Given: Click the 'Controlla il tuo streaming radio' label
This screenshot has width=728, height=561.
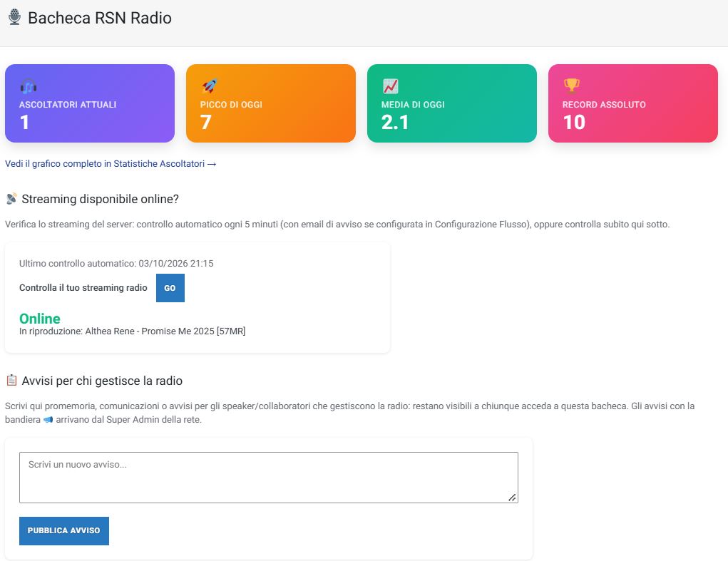Looking at the screenshot, I should [83, 288].
